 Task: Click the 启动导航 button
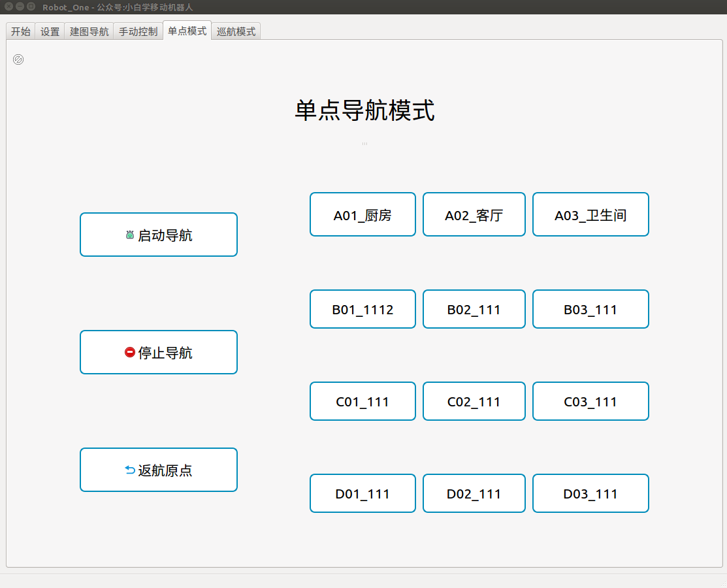(159, 235)
